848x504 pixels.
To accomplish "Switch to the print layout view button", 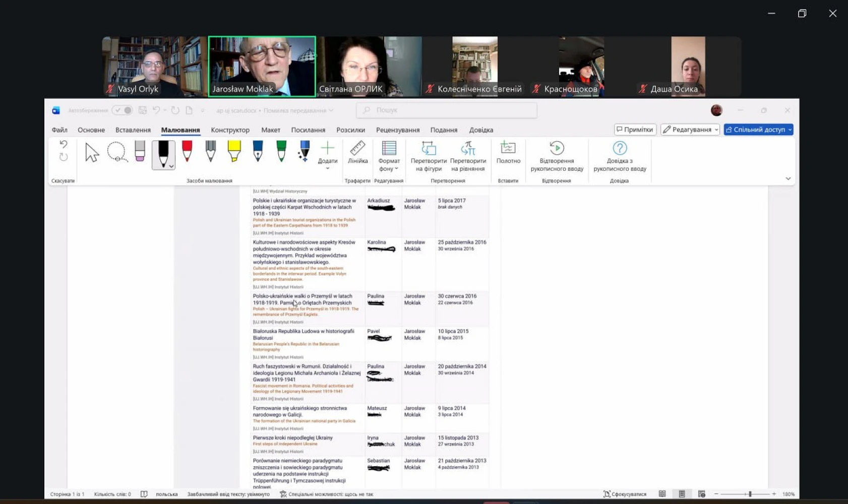I will 682,494.
